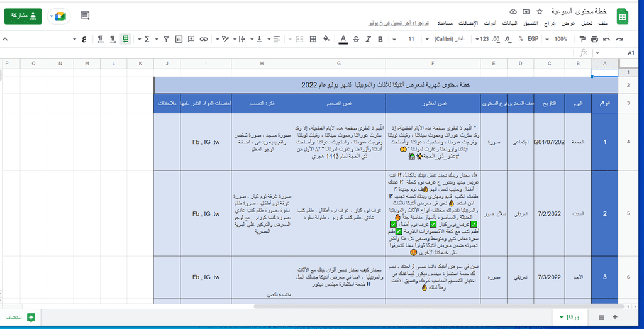Click the Create a filter funnel icon
The height and width of the screenshot is (329, 644).
click(x=166, y=40)
